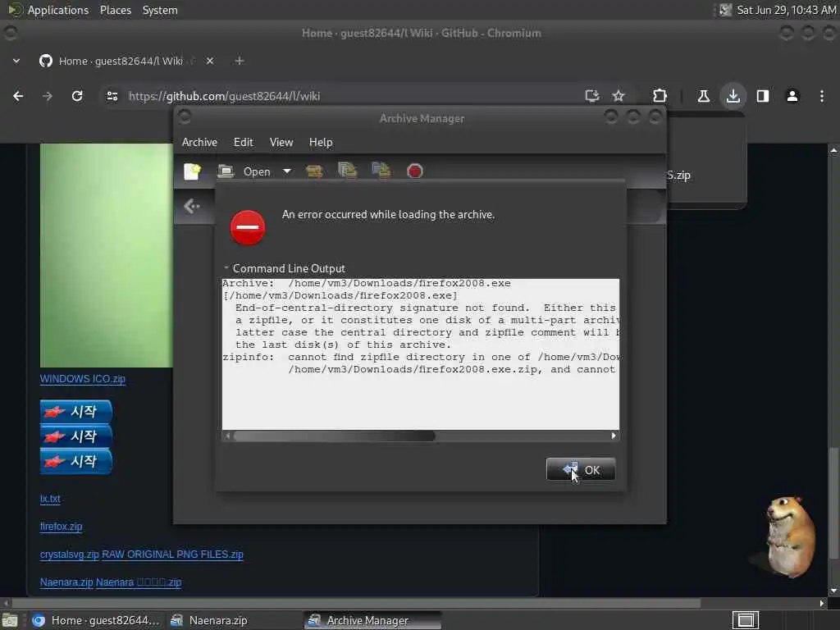The width and height of the screenshot is (840, 630).
Task: Click the Chromium forward navigation arrow
Action: [48, 97]
